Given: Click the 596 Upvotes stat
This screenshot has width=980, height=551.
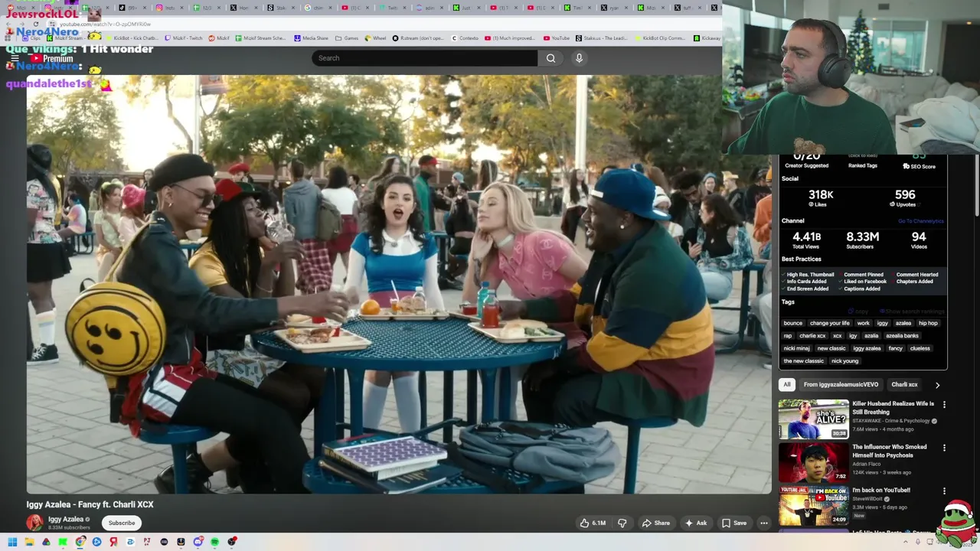Looking at the screenshot, I should pos(905,197).
